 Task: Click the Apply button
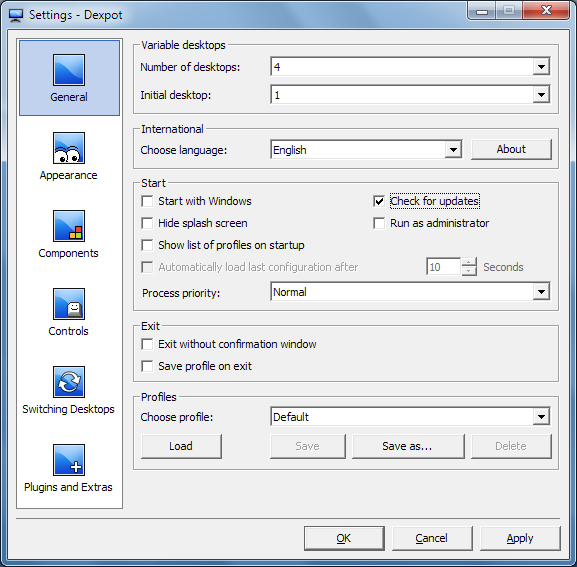520,538
